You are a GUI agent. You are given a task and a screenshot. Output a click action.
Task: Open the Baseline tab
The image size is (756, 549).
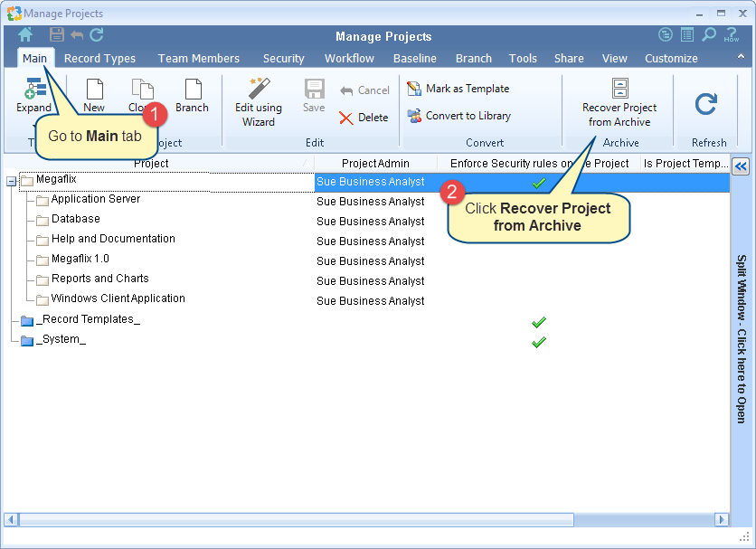pos(415,59)
